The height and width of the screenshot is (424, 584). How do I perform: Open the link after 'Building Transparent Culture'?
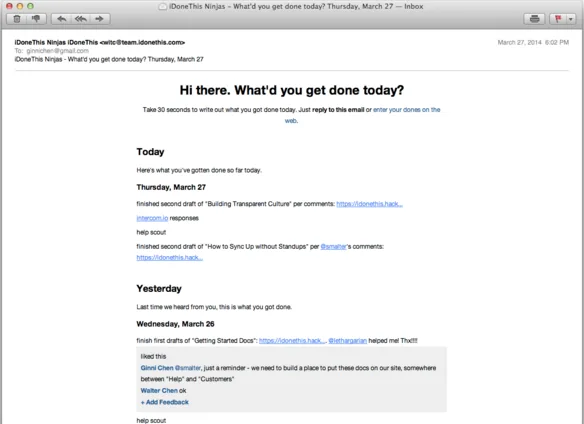tap(369, 204)
